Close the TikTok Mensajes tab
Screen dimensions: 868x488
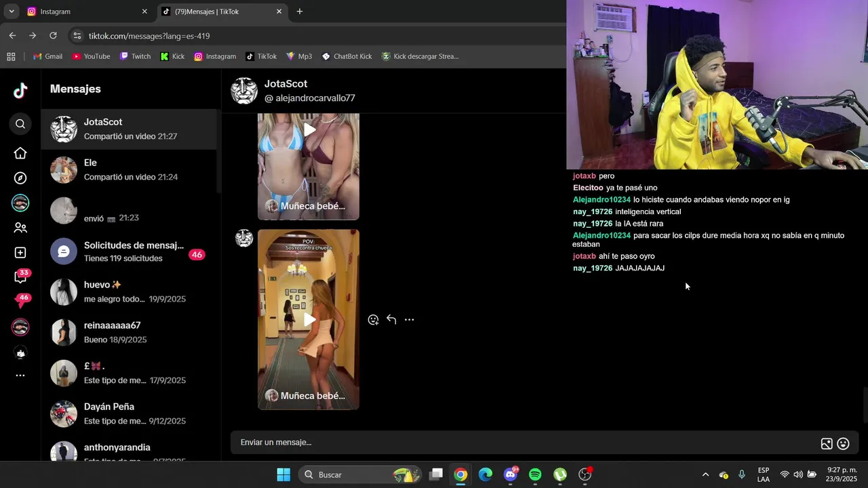[279, 12]
